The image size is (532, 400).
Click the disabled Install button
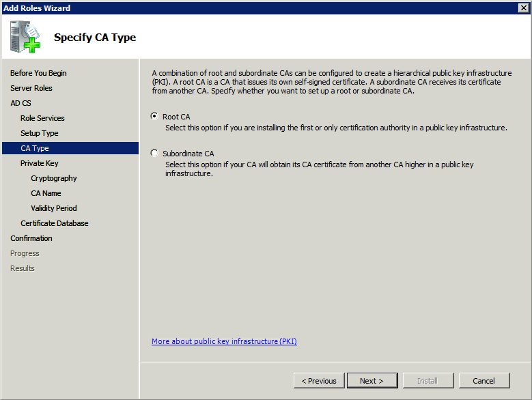[428, 381]
